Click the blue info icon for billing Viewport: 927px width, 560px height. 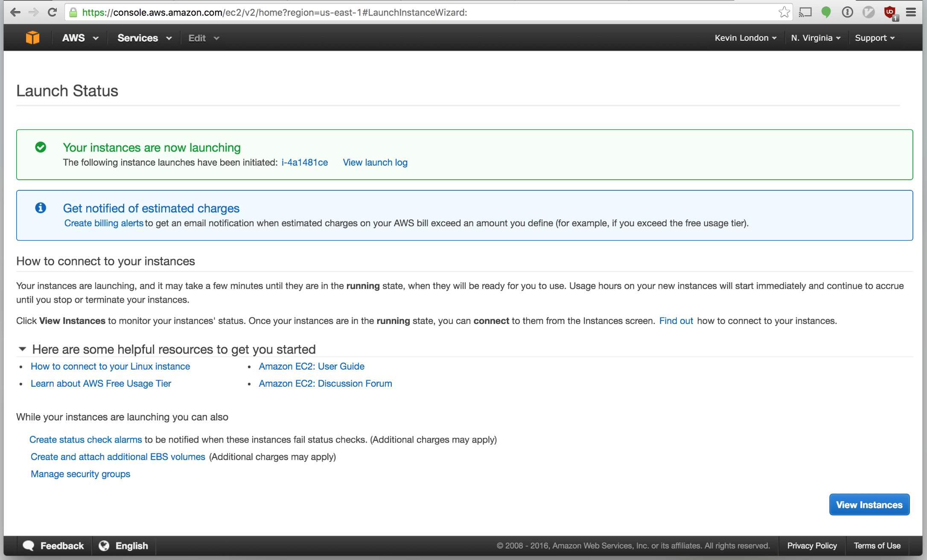coord(41,207)
